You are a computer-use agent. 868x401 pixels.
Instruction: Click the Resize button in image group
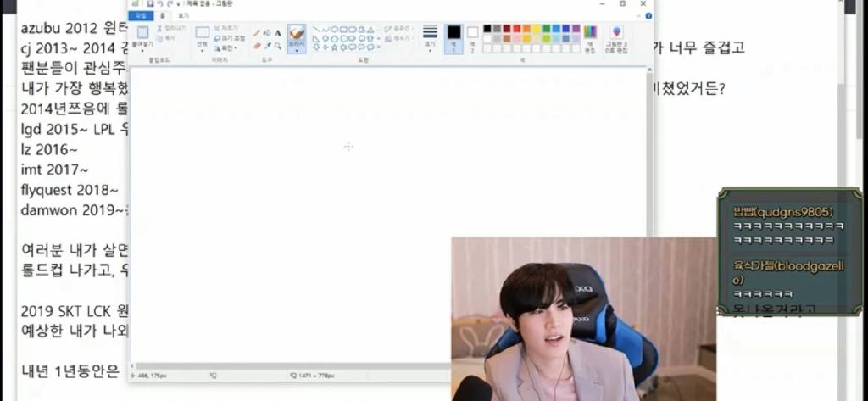(230, 38)
